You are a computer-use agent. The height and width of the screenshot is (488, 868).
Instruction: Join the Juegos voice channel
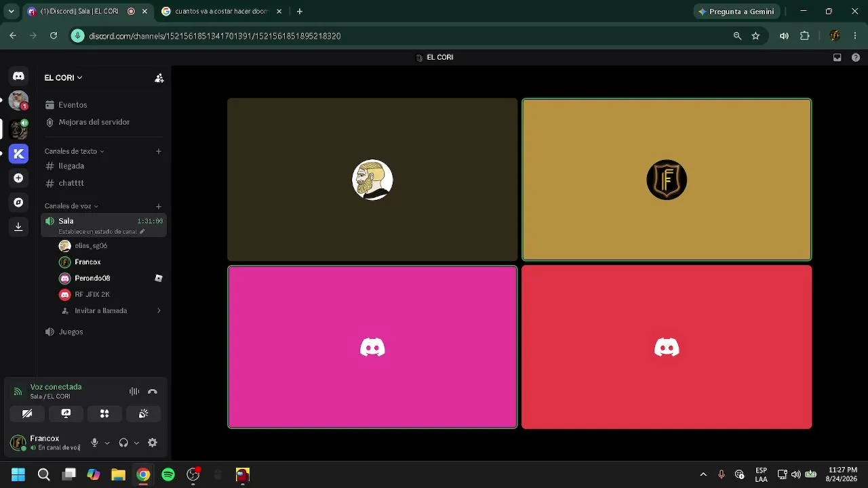tap(104, 332)
